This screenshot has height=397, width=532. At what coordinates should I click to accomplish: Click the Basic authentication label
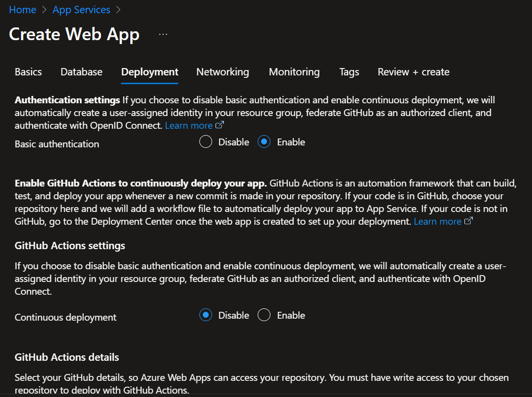coord(57,144)
